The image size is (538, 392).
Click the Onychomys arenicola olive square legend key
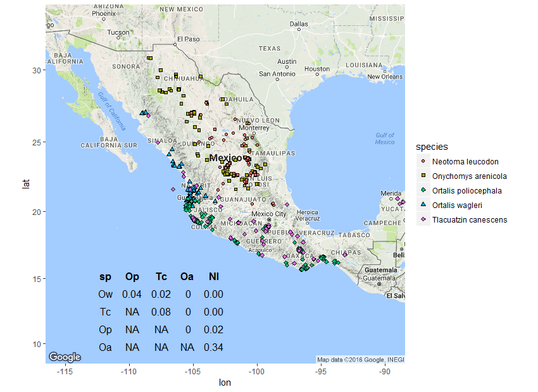[x=423, y=176]
